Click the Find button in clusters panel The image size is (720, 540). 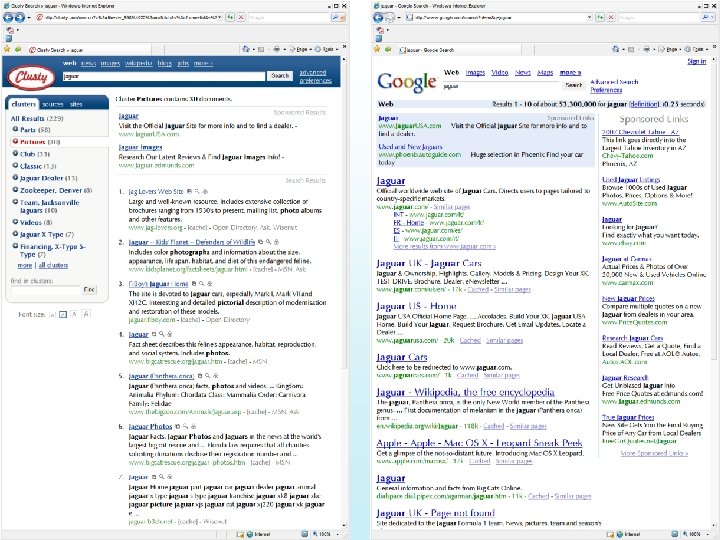click(89, 290)
